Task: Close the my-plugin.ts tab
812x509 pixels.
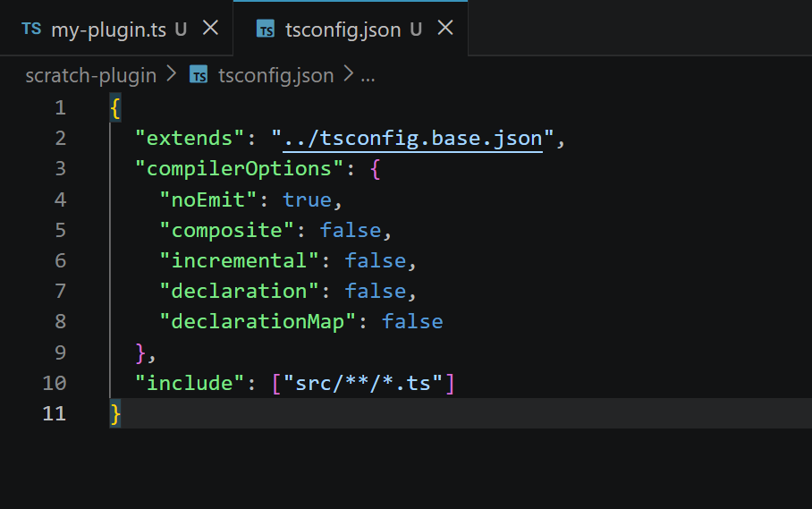Action: click(x=210, y=28)
